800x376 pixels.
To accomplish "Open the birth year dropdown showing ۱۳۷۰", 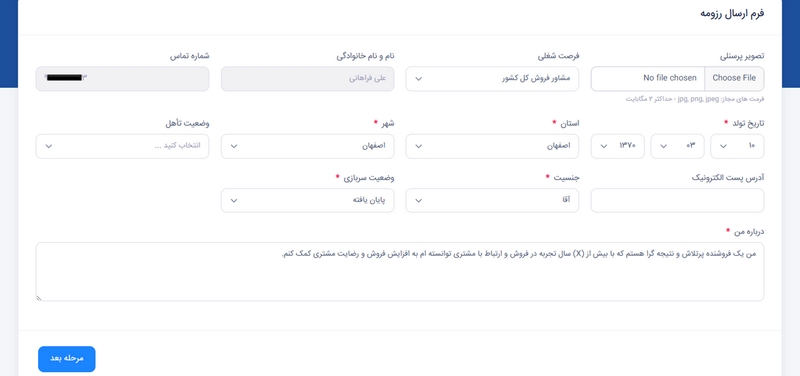I will [617, 146].
